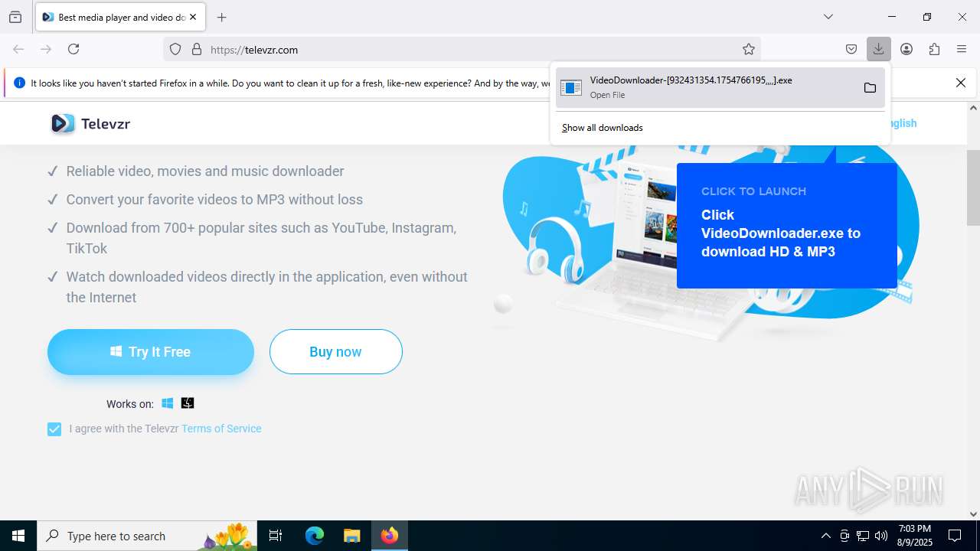Open the Firefox account icon
980x551 pixels.
click(906, 49)
